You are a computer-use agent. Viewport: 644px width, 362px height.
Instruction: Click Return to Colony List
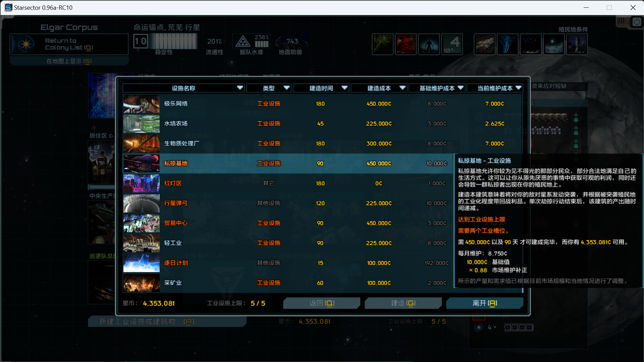[69, 44]
